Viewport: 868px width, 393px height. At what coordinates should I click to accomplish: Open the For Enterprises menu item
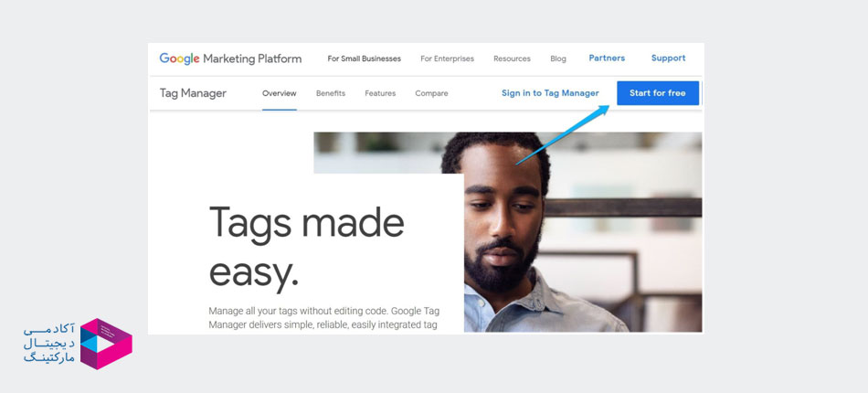[448, 58]
